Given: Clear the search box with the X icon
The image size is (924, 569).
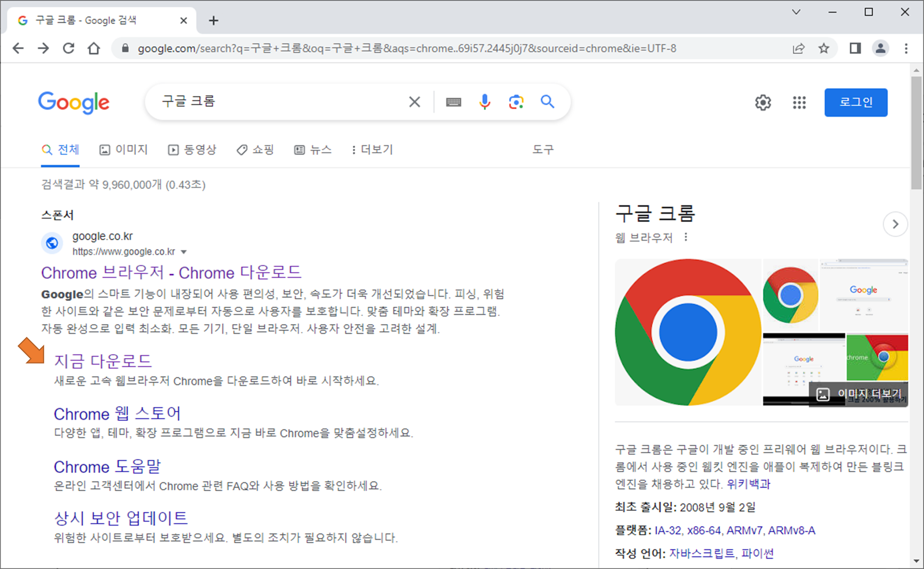Looking at the screenshot, I should pyautogui.click(x=414, y=102).
